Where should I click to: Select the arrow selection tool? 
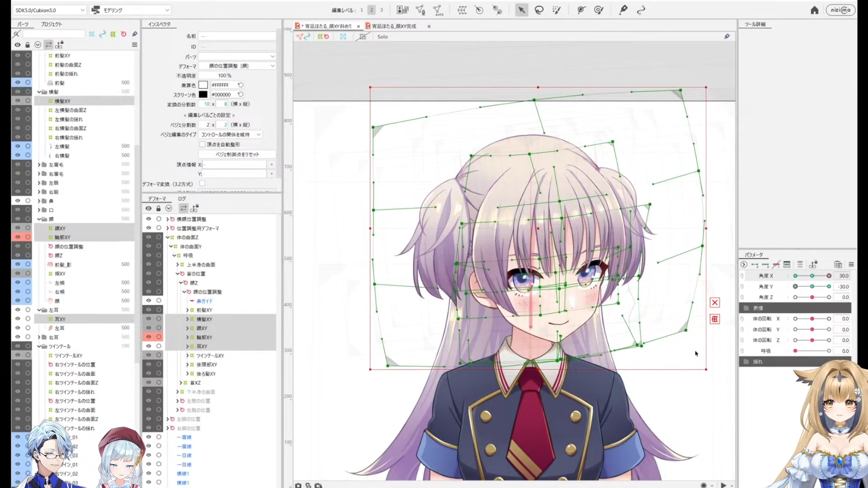tap(521, 10)
